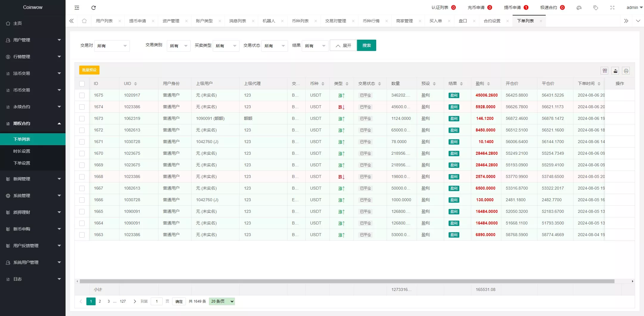This screenshot has width=644, height=316.
Task: Check the select-all checkbox in the header
Action: 82,84
